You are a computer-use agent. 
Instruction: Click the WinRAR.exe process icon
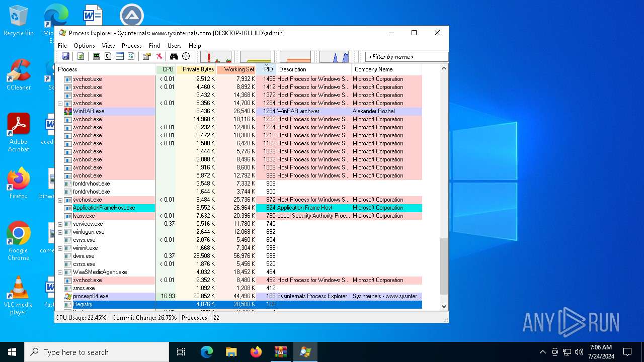[x=68, y=111]
